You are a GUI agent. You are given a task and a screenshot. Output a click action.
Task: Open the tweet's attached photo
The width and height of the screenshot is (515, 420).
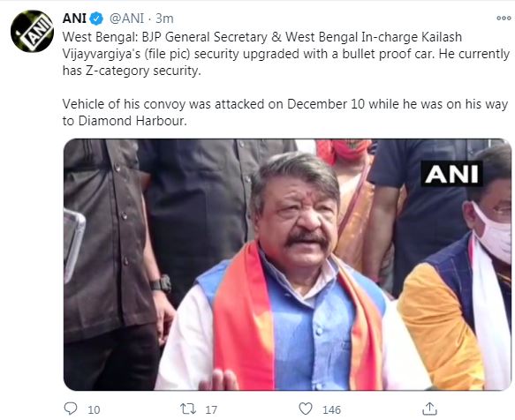287,265
